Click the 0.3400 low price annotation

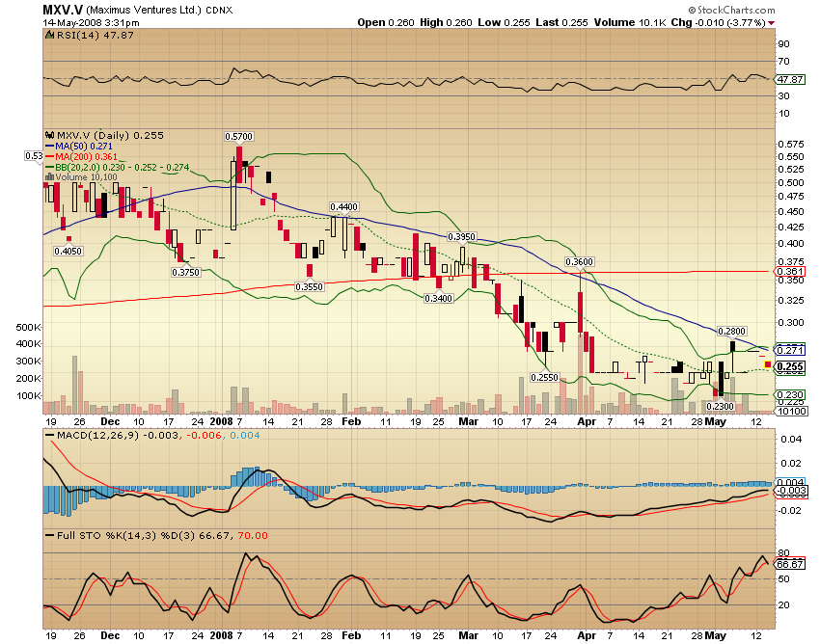(x=438, y=299)
